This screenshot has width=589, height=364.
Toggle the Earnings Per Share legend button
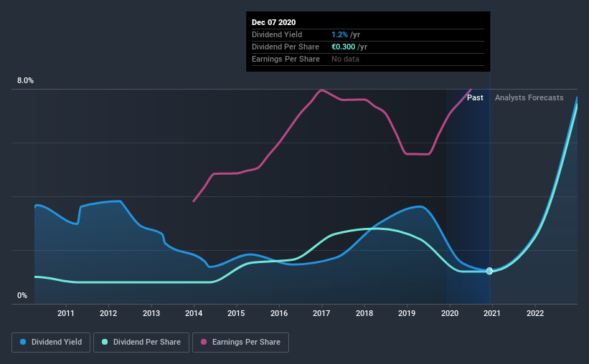pos(240,343)
